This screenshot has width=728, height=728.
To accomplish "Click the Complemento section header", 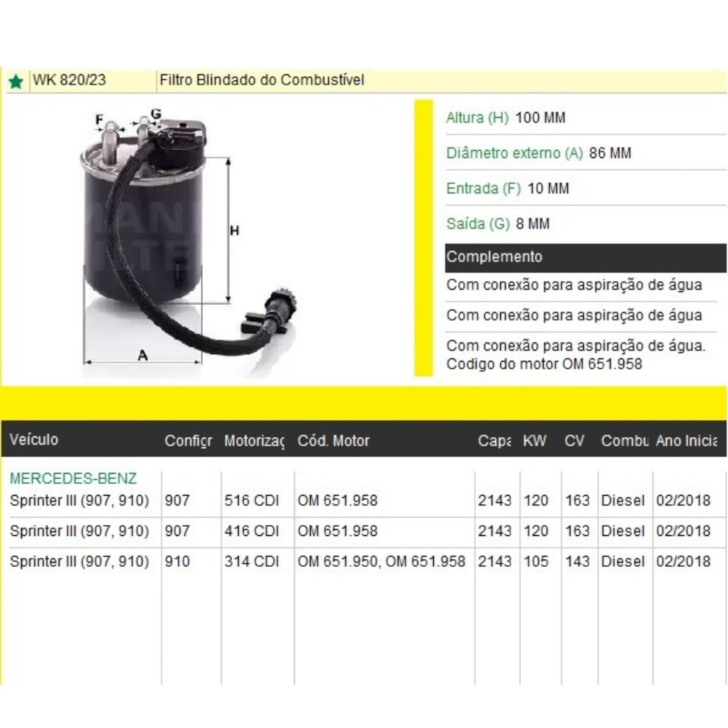I will pos(494,257).
